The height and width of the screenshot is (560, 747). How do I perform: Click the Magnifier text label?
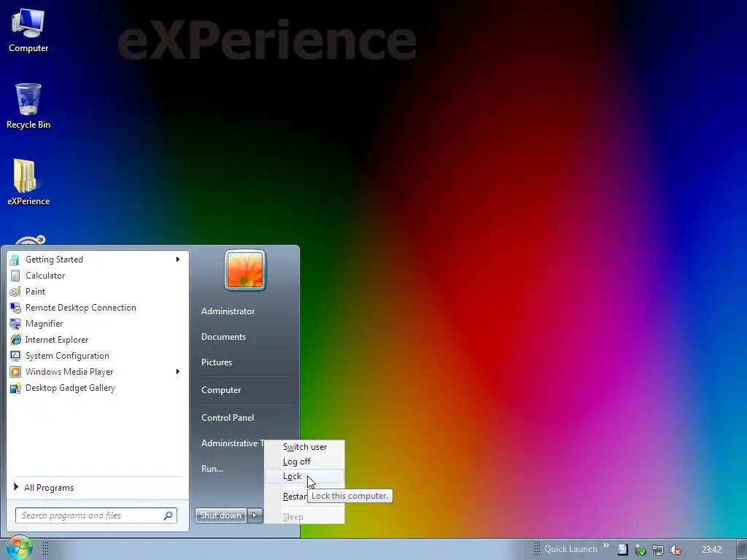tap(44, 324)
